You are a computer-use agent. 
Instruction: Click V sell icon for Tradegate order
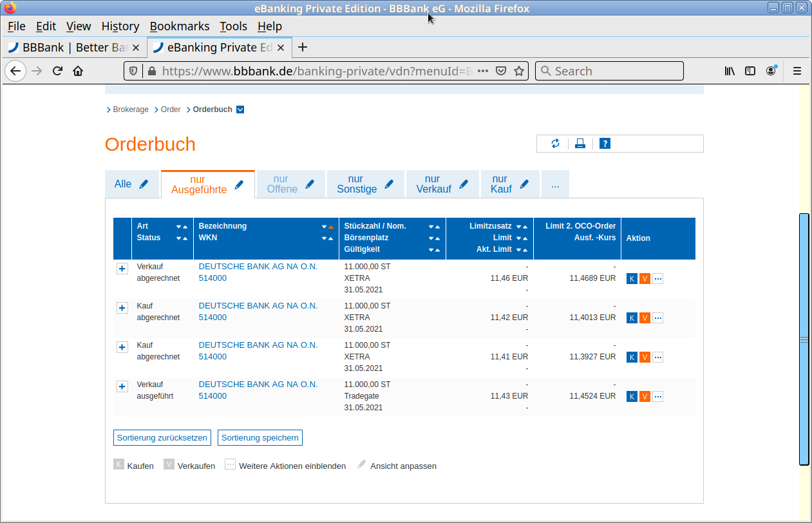[x=645, y=397]
